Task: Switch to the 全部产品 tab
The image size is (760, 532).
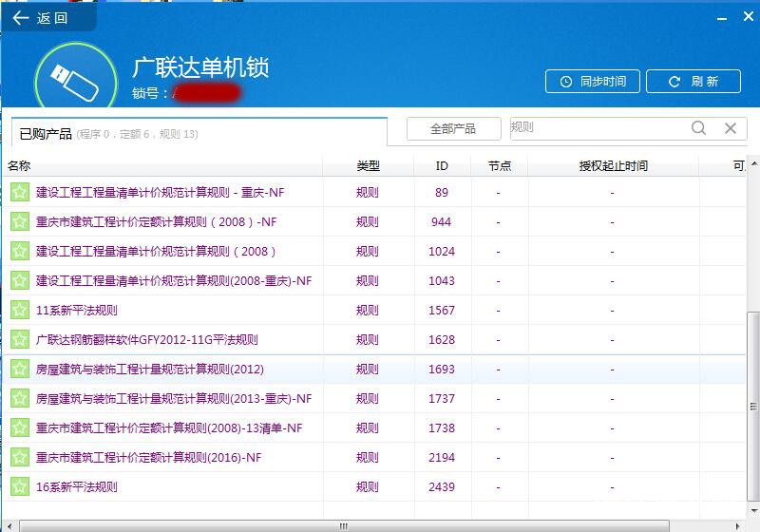Action: [x=453, y=129]
